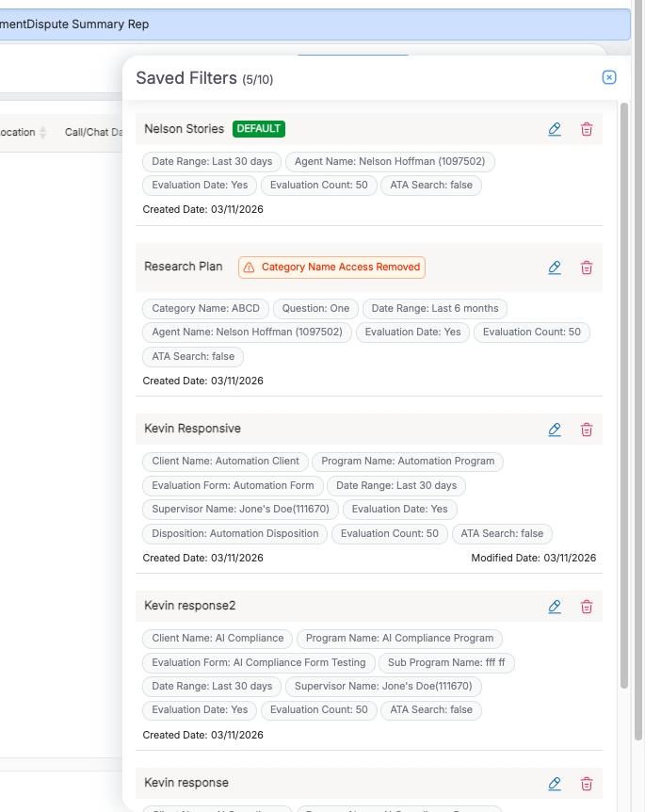The image size is (645, 812).
Task: Edit the Kevin Responsive filter
Action: click(x=555, y=430)
